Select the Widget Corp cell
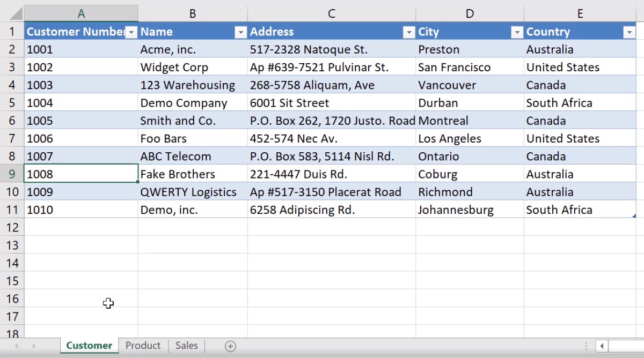Viewport: 644px width, 358px height. coord(193,67)
